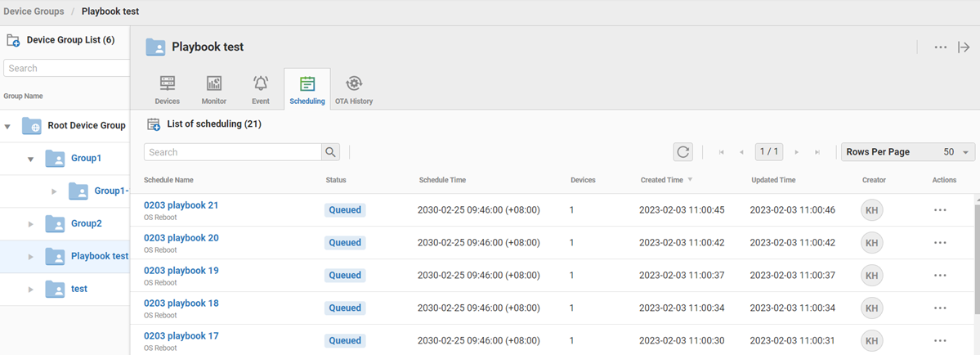The width and height of the screenshot is (980, 355).
Task: Open the more options menu in header
Action: (x=941, y=47)
